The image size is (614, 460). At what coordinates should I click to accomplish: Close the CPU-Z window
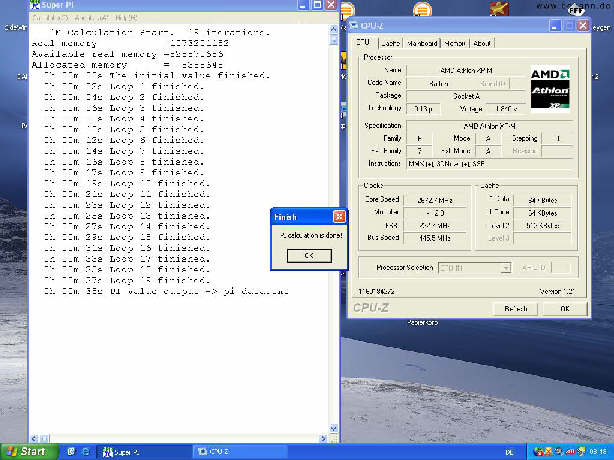583,26
